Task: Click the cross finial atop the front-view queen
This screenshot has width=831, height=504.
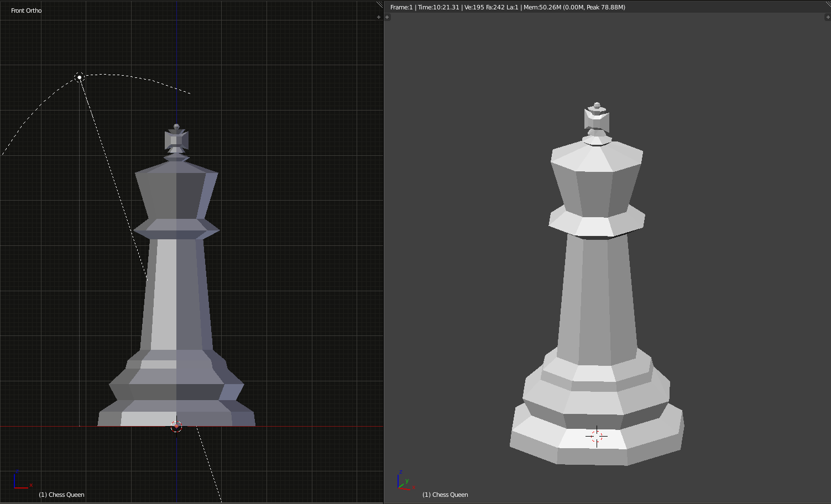Action: 176,140
